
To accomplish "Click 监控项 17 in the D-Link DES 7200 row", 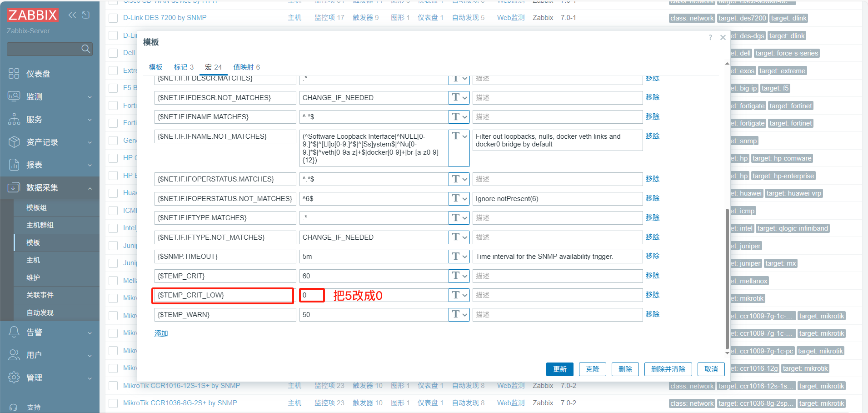I will (x=329, y=18).
